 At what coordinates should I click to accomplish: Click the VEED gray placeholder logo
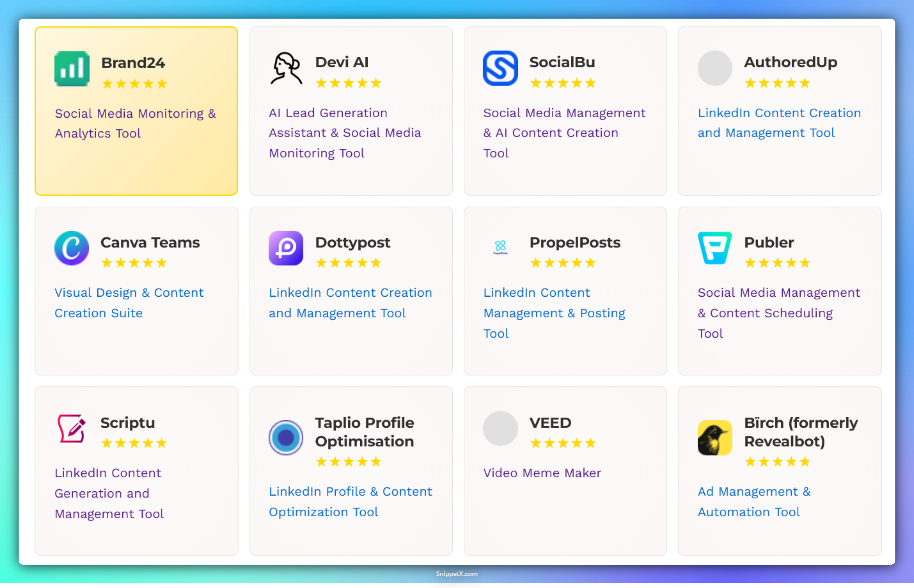pos(500,429)
